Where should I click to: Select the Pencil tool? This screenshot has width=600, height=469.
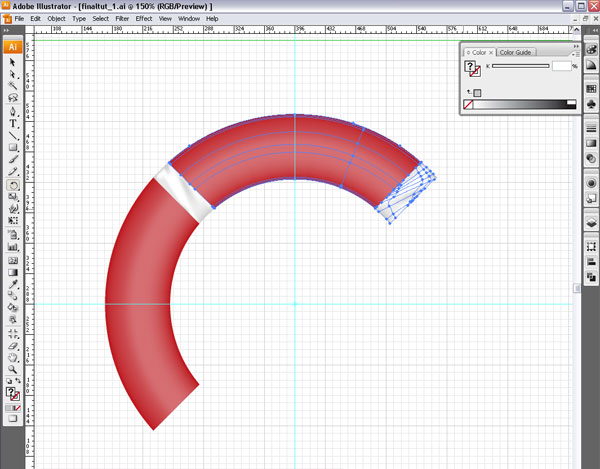13,171
